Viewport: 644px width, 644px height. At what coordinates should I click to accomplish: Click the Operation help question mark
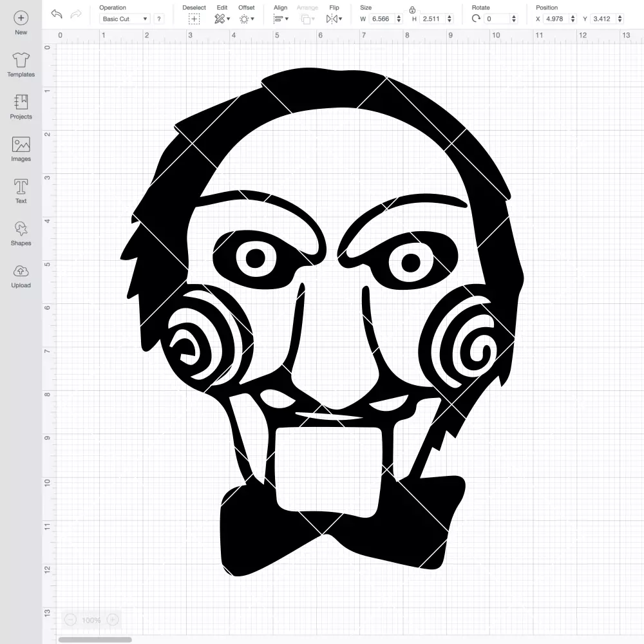tap(159, 19)
